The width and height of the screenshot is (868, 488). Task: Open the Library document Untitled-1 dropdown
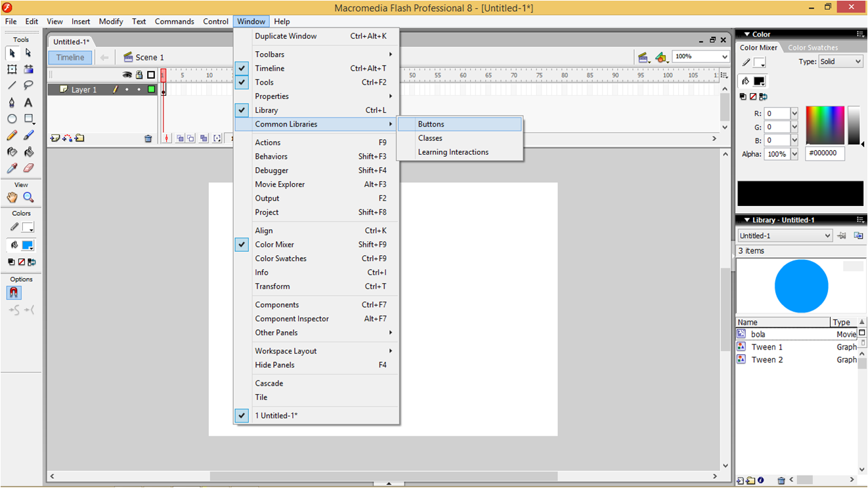click(785, 235)
